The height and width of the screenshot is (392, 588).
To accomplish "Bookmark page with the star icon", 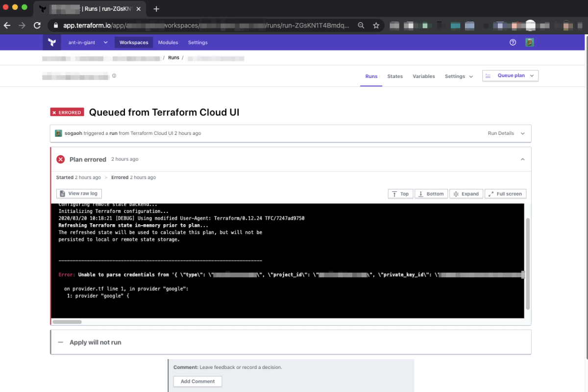I will pos(376,26).
